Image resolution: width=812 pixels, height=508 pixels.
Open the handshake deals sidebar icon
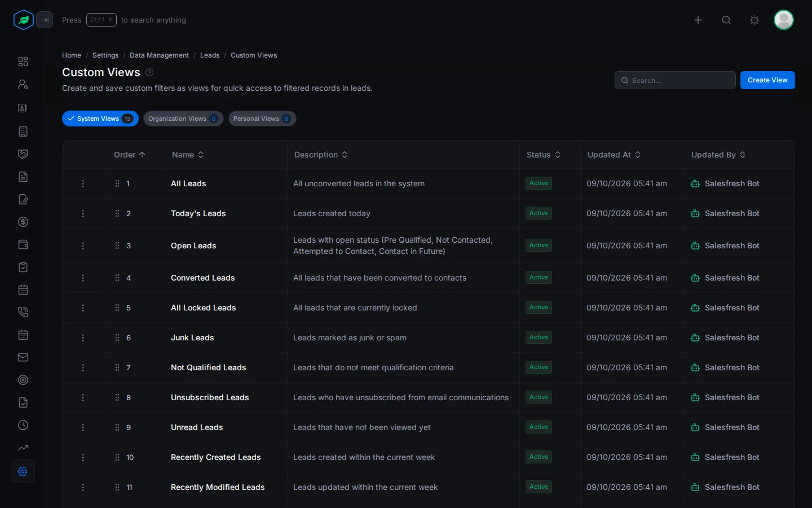(23, 154)
